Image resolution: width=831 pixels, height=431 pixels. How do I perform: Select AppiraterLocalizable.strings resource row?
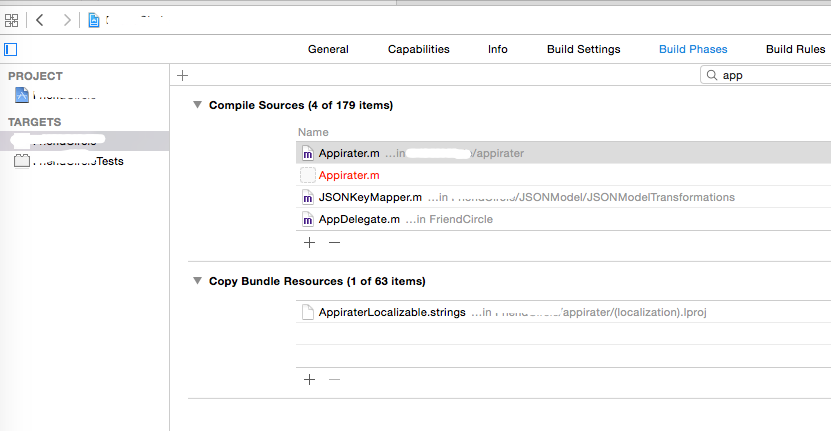(563, 312)
